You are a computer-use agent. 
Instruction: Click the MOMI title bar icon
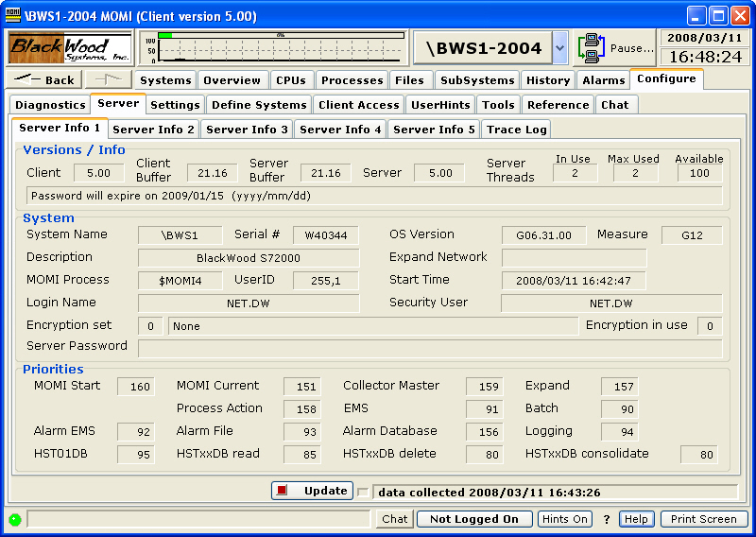(14, 15)
